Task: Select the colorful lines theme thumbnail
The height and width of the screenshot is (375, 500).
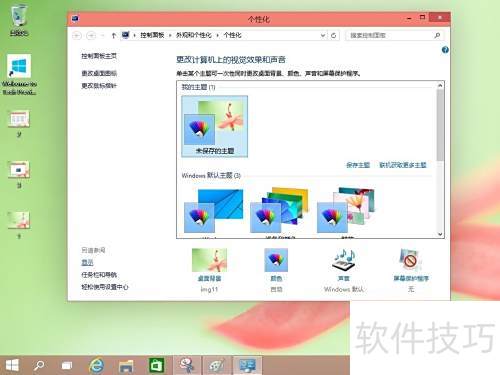Action: (x=279, y=211)
